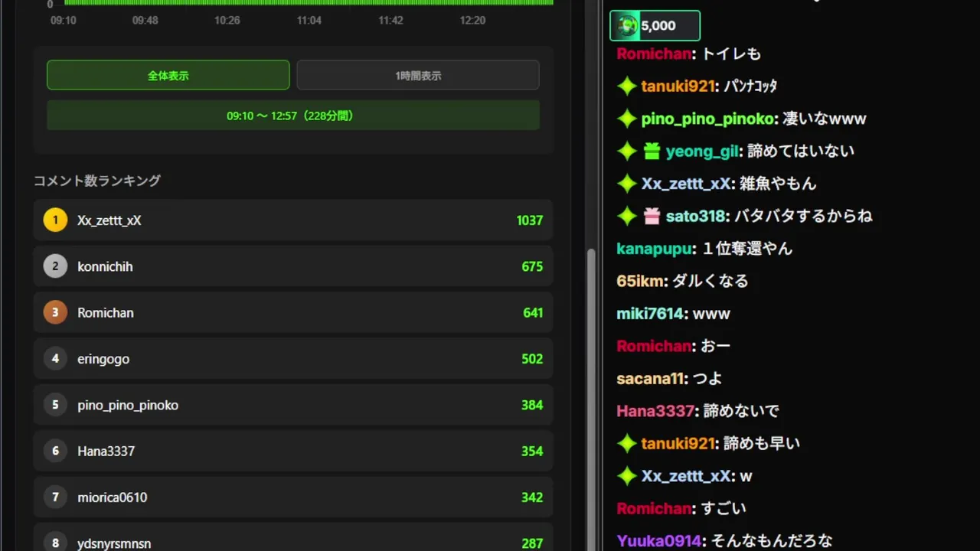Select pino_pino_pinoko in the ranking list

(x=128, y=405)
